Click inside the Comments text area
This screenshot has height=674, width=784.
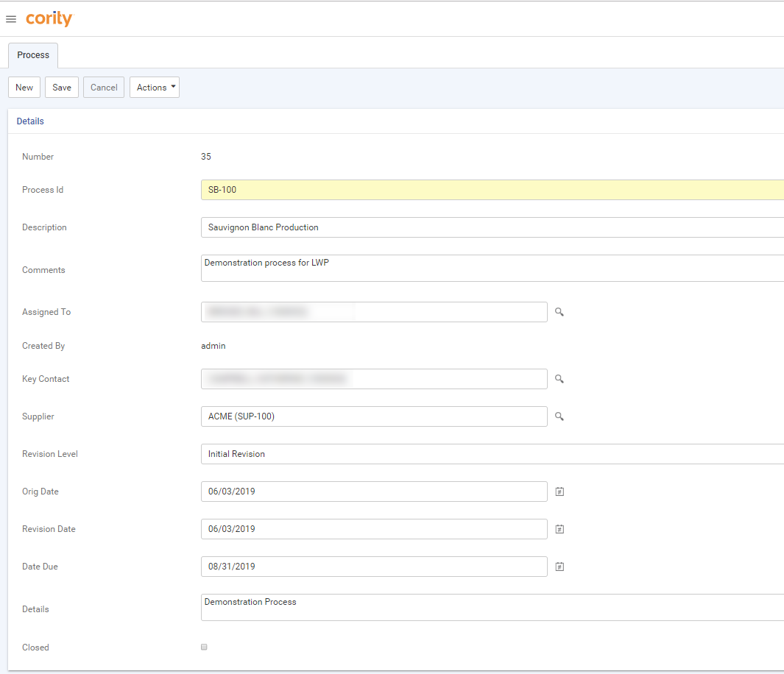tap(492, 269)
